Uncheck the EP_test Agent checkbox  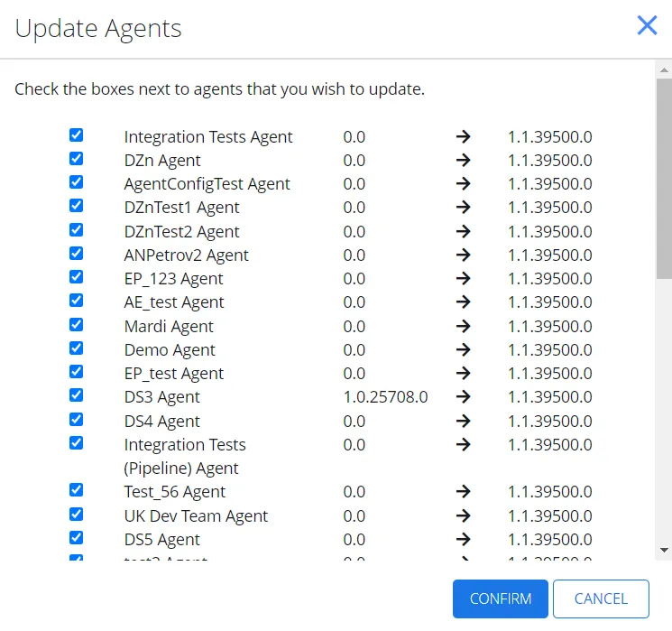[77, 372]
